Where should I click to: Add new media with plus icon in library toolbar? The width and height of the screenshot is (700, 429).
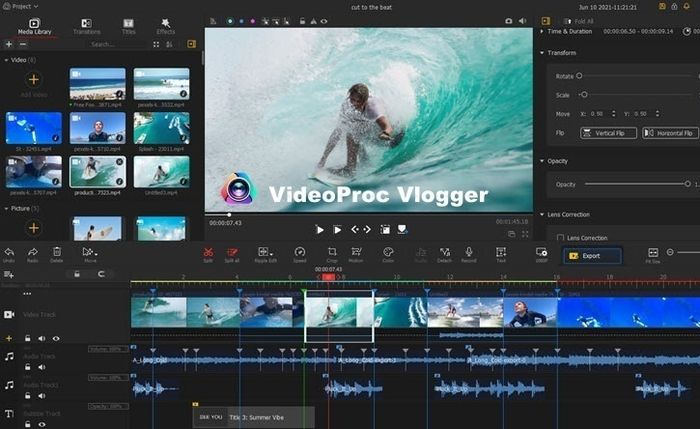coord(9,44)
